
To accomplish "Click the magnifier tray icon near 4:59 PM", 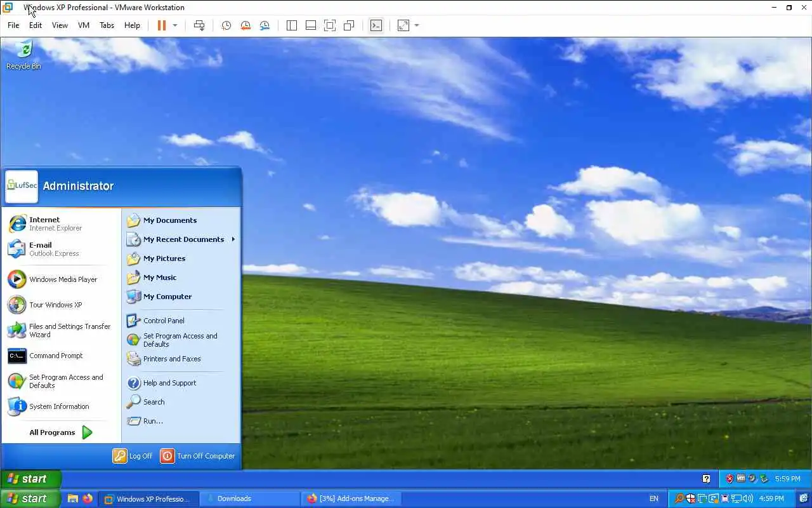I will tap(679, 498).
